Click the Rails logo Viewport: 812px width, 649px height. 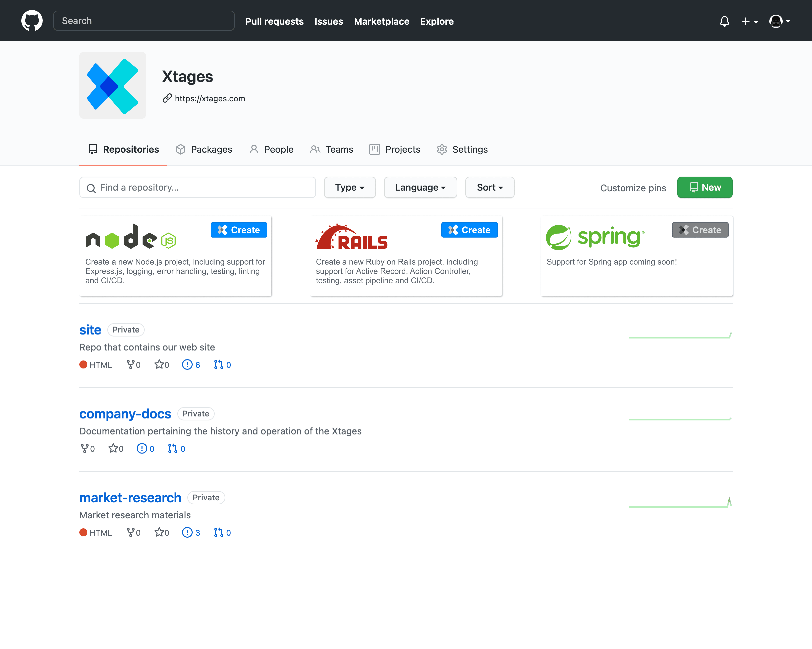(x=351, y=237)
